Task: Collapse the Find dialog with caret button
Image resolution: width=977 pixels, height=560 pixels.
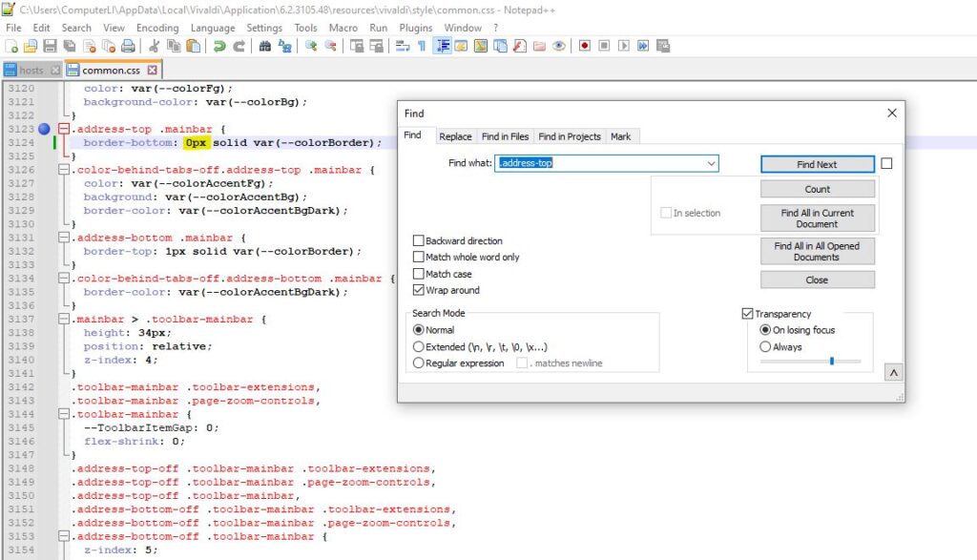Action: click(893, 372)
